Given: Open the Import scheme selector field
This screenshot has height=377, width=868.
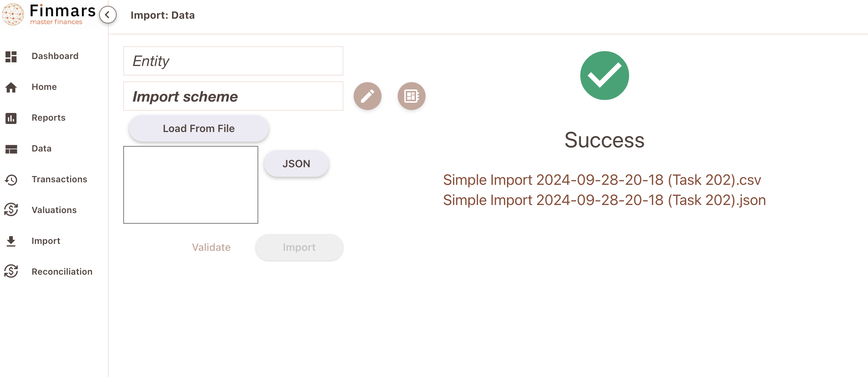Looking at the screenshot, I should [233, 96].
